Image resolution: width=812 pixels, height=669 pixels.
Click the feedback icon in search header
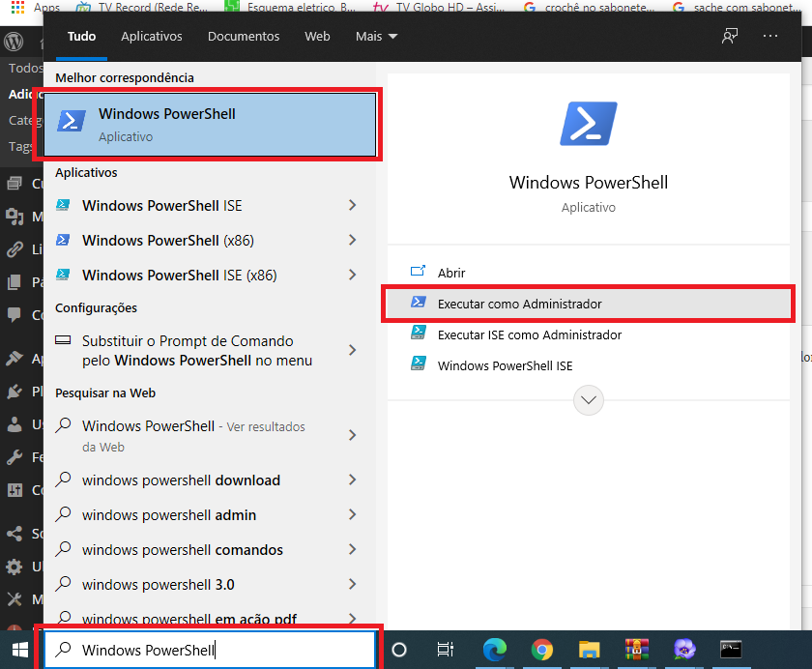730,36
